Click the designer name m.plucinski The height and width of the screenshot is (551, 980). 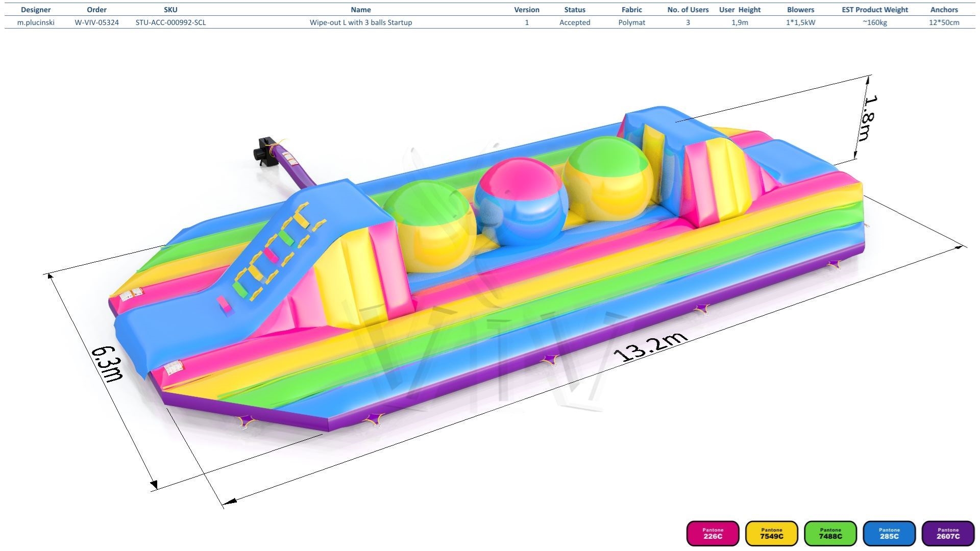tap(36, 22)
